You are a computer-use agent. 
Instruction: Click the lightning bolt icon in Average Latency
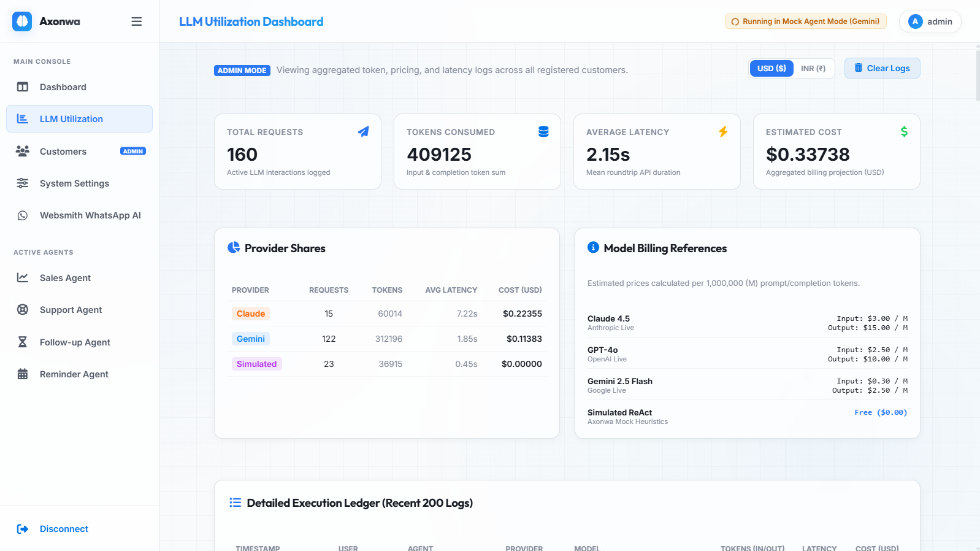tap(723, 131)
